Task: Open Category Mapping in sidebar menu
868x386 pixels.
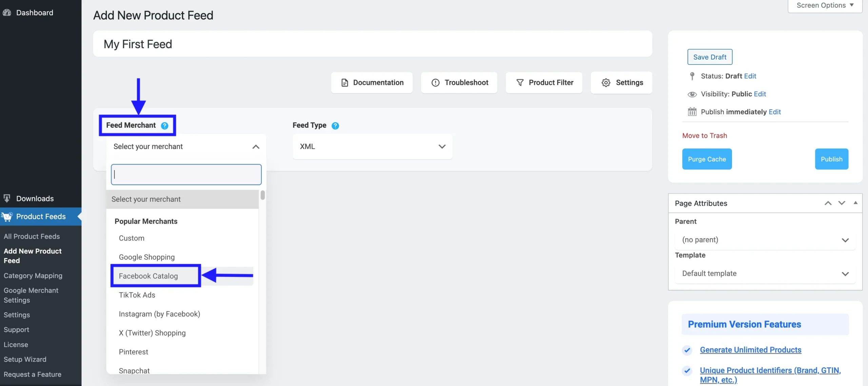Action: (33, 276)
